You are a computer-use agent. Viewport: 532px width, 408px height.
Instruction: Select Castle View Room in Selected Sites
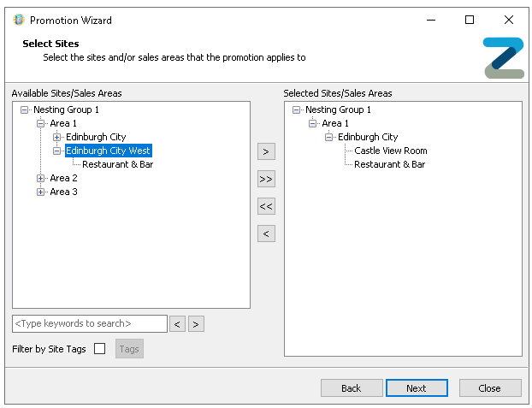[x=390, y=151]
